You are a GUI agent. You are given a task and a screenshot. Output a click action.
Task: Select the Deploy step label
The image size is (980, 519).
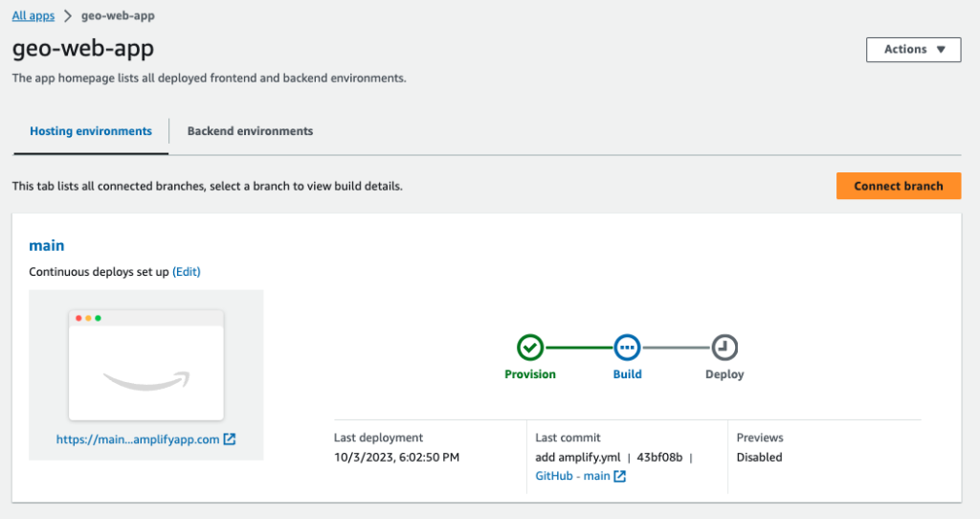(x=724, y=374)
